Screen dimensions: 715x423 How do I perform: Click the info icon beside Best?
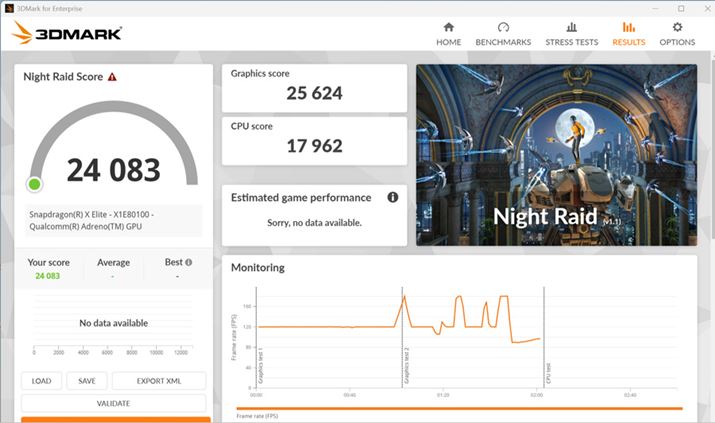click(188, 263)
